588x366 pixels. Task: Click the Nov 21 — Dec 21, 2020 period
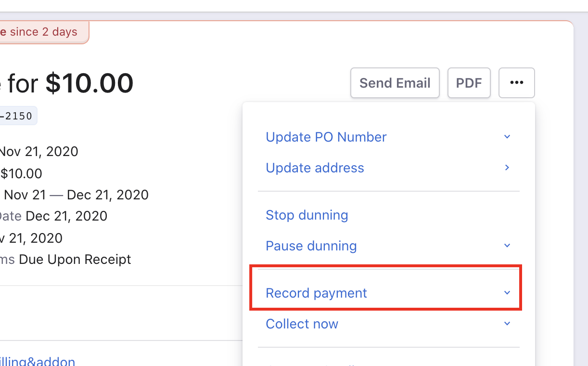pyautogui.click(x=76, y=195)
